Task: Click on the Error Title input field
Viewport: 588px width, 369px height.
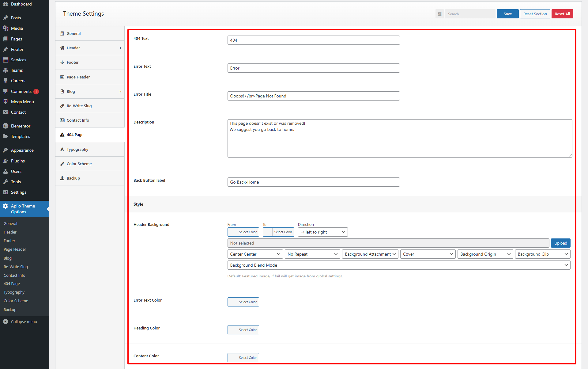Action: click(x=314, y=96)
